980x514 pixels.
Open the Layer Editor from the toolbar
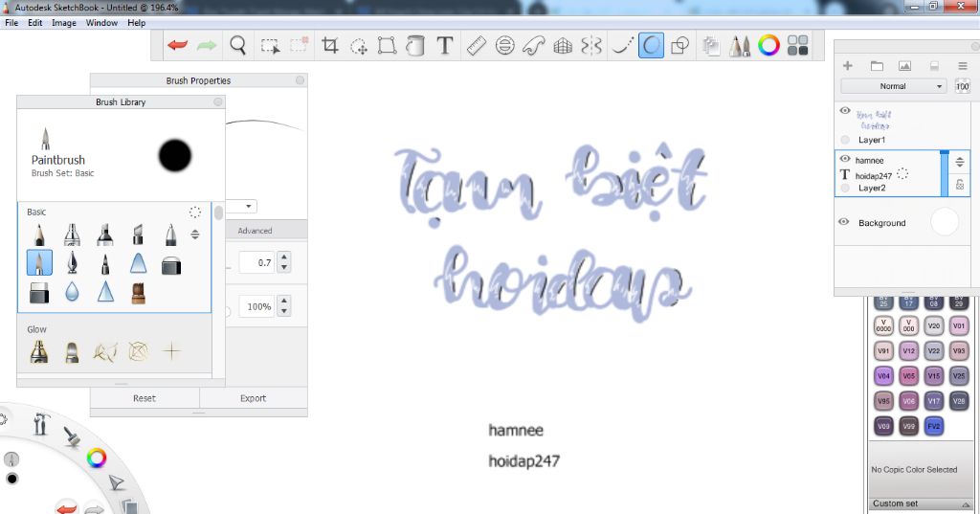point(711,46)
